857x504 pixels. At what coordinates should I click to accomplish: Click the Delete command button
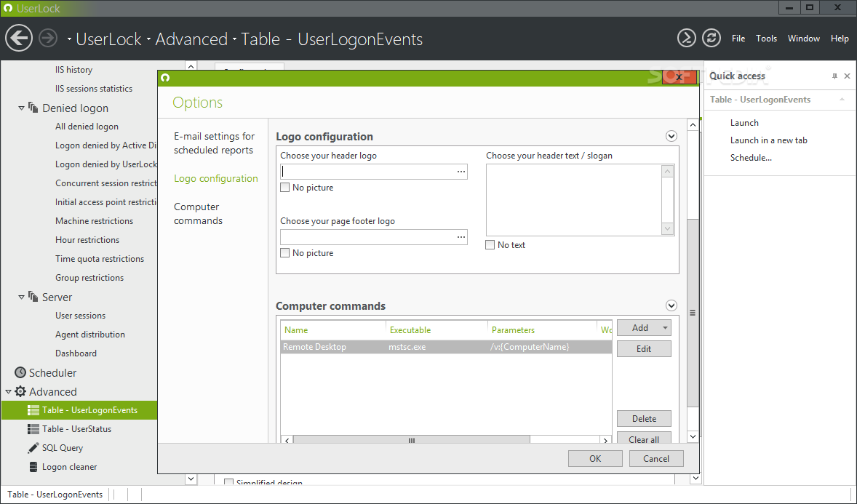(x=644, y=419)
